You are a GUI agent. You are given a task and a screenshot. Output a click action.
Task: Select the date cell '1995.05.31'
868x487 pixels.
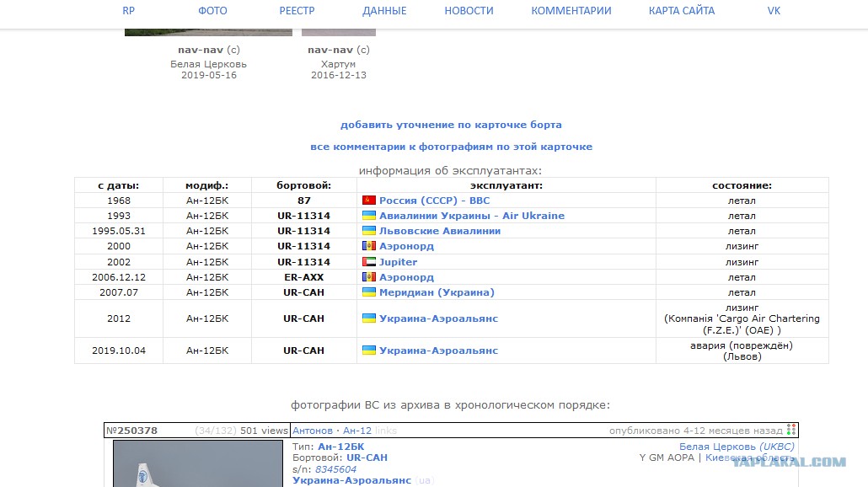pyautogui.click(x=119, y=231)
